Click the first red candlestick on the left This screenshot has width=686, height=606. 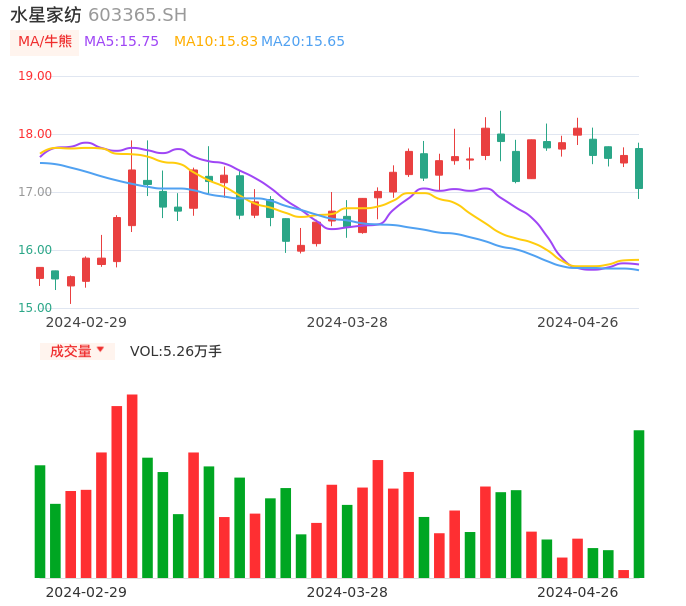click(x=40, y=272)
